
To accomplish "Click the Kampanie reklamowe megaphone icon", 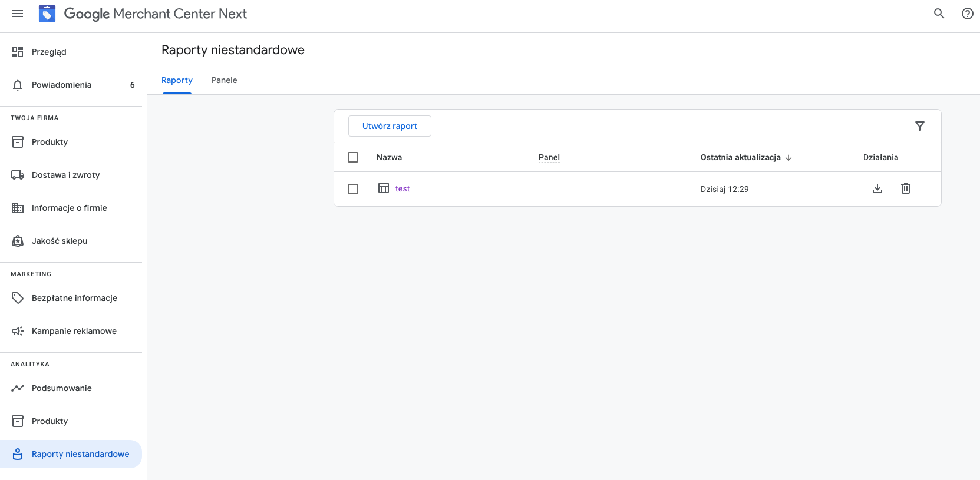I will pos(18,331).
